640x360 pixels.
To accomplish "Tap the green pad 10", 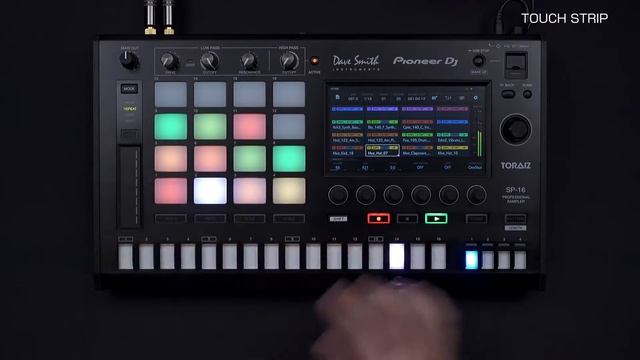I will (x=210, y=127).
